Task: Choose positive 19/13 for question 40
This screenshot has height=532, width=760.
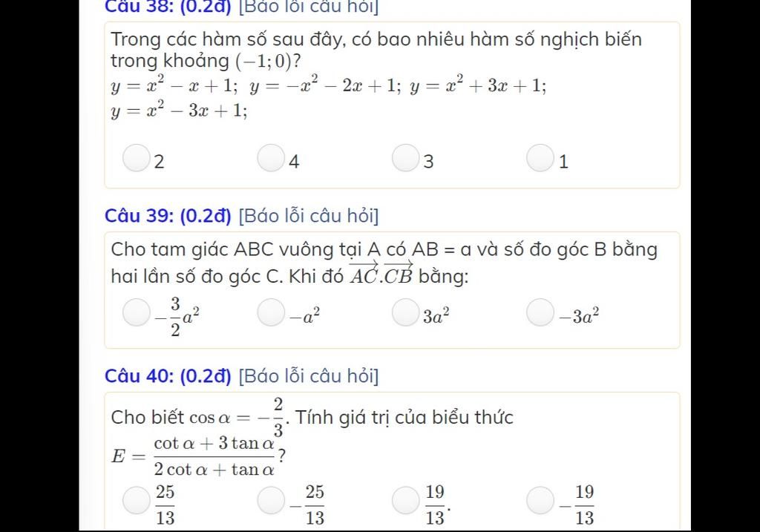Action: click(406, 501)
